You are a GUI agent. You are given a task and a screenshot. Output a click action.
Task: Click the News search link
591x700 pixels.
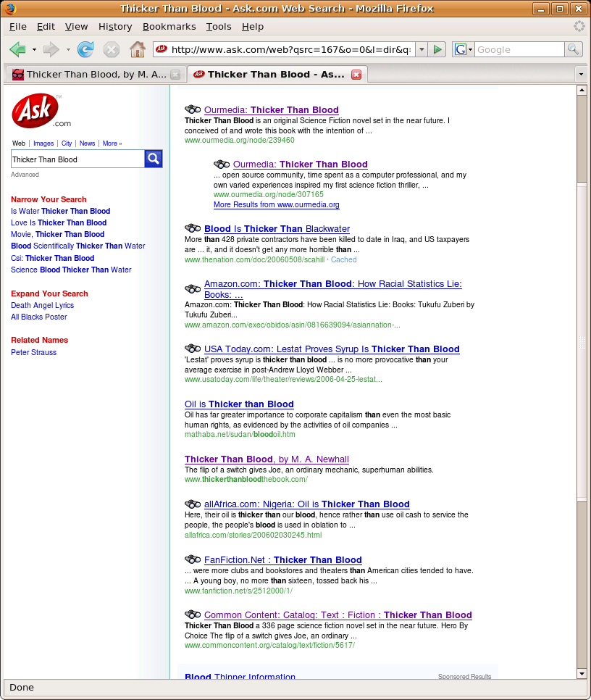87,143
